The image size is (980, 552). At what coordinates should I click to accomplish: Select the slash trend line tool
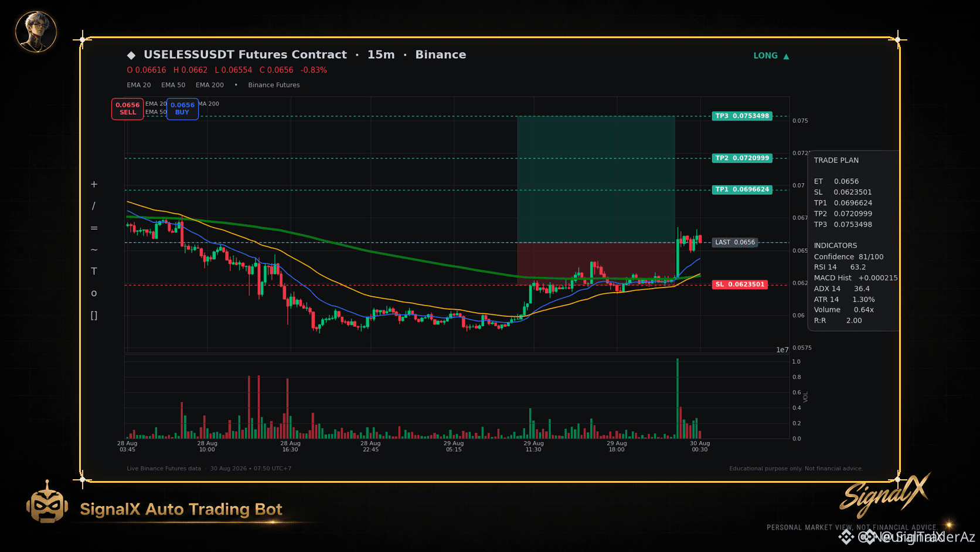(x=94, y=206)
